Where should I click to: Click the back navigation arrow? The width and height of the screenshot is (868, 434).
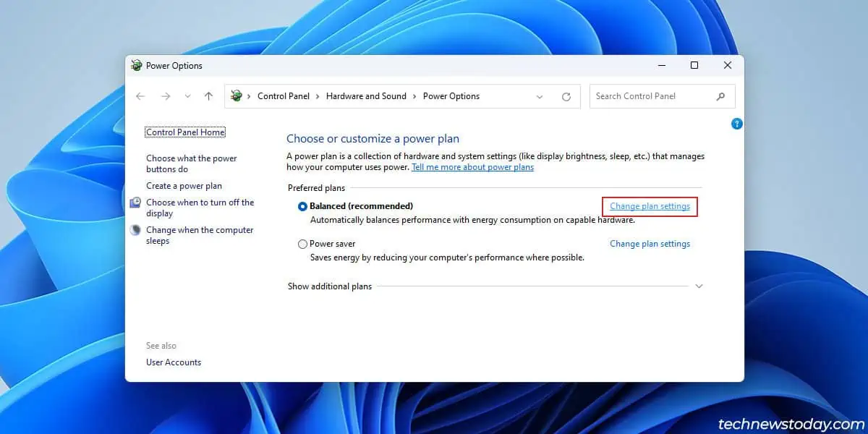click(x=140, y=96)
